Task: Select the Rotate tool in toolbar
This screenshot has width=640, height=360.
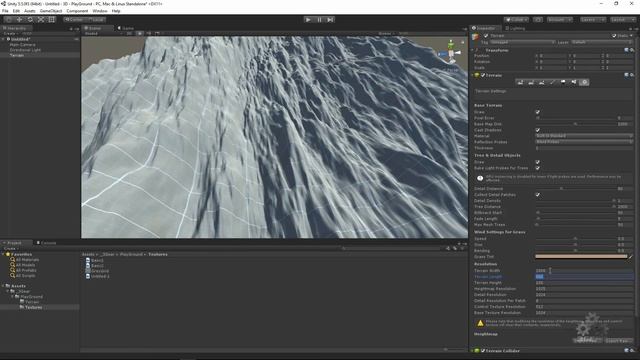Action: [30, 20]
